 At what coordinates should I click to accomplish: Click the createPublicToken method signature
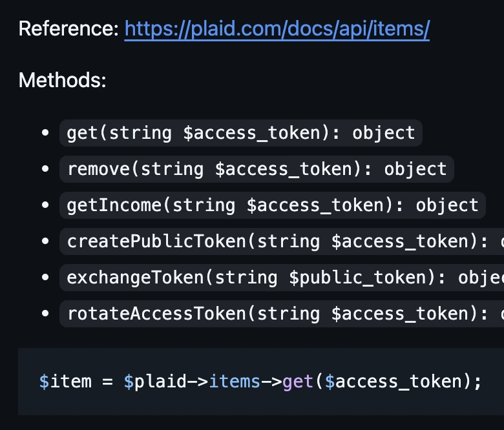coord(284,241)
